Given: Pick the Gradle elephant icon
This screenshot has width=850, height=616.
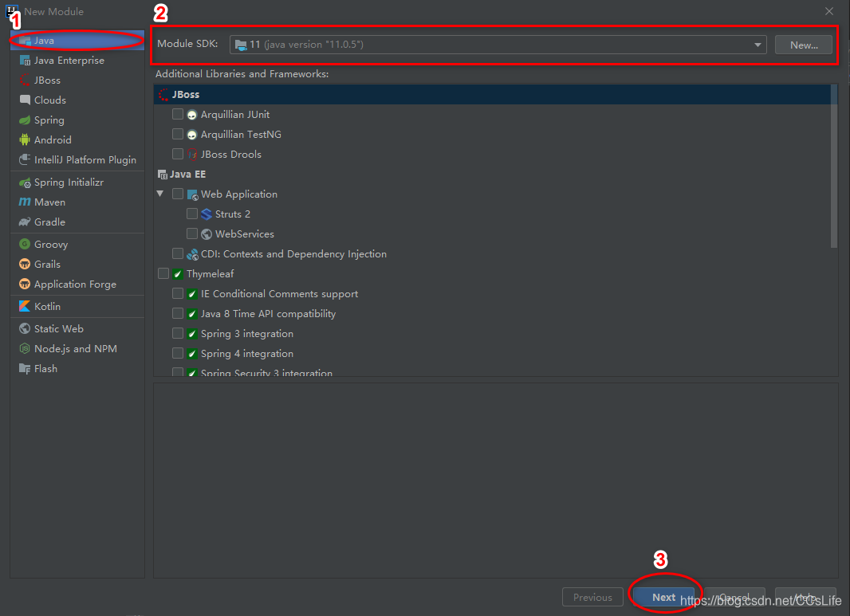Looking at the screenshot, I should 25,222.
